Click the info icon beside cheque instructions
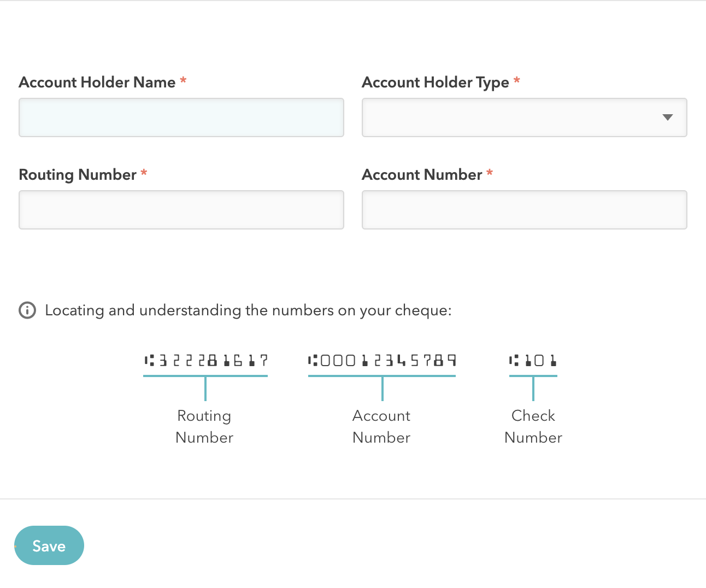This screenshot has width=706, height=588. click(27, 310)
